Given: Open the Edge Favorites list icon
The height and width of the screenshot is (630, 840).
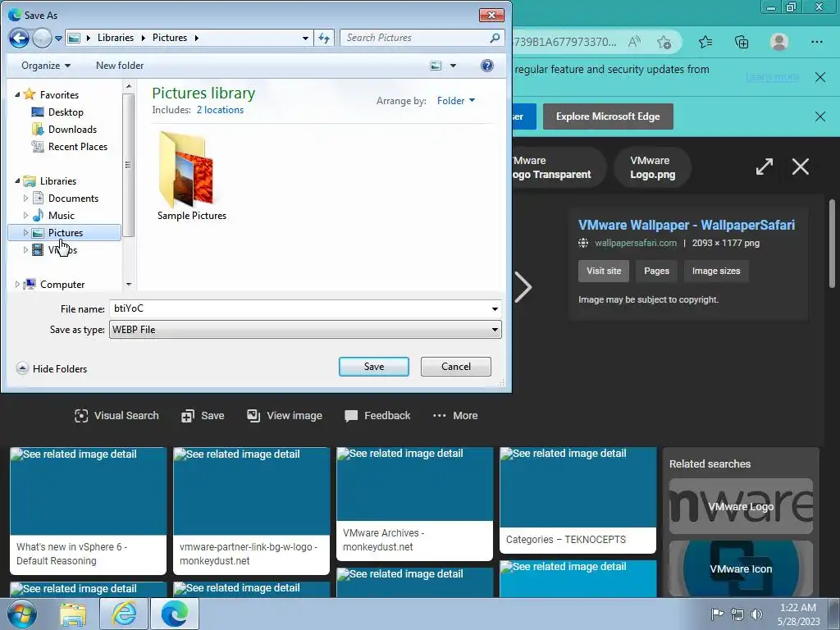Looking at the screenshot, I should (705, 42).
